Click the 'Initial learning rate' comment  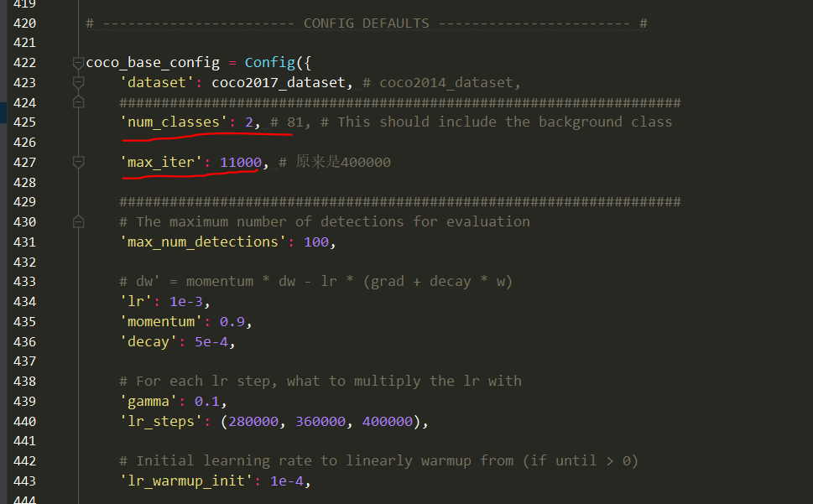(378, 461)
